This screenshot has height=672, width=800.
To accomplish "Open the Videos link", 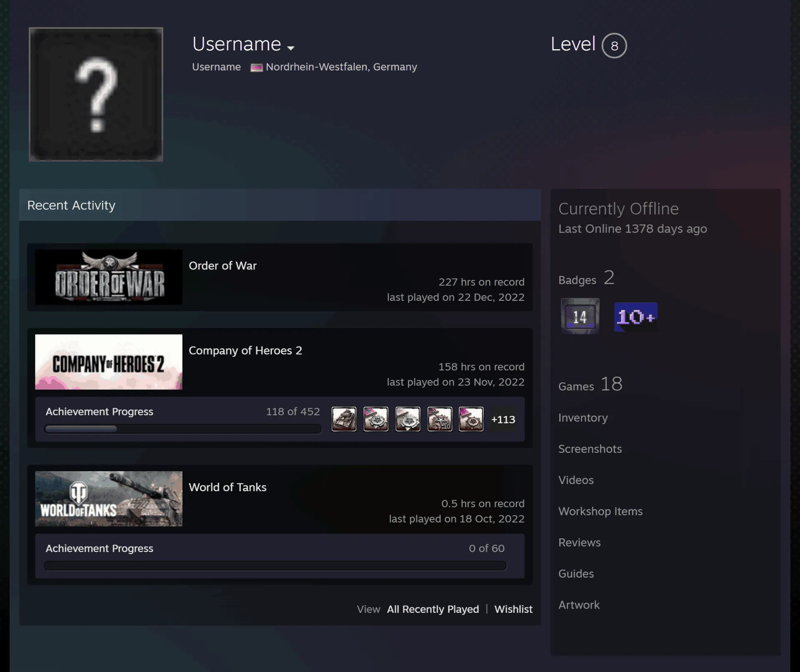I will 576,480.
